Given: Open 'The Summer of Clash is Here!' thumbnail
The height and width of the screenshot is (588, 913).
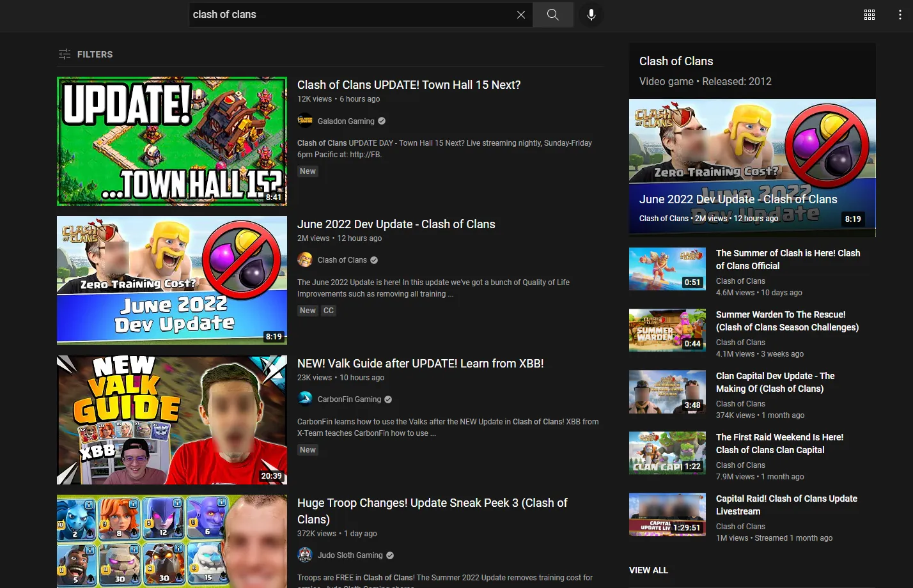Looking at the screenshot, I should [667, 269].
